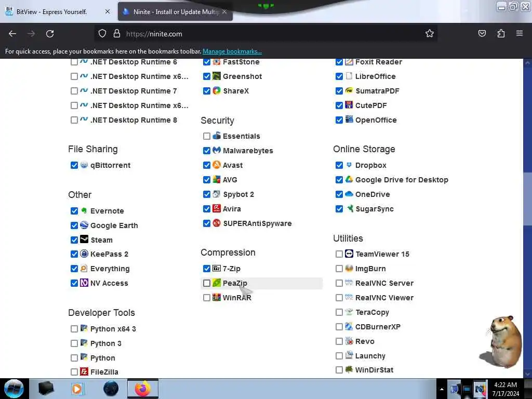Check the WinRAR checkbox

point(207,298)
